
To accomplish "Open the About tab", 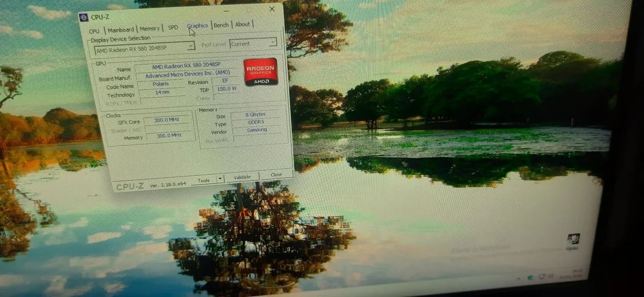I will pos(243,24).
